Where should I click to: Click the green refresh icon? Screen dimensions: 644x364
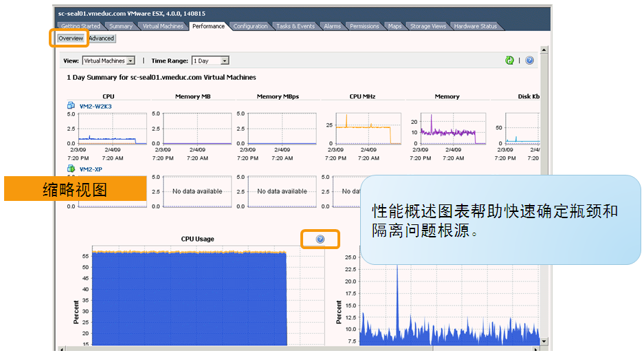[509, 61]
